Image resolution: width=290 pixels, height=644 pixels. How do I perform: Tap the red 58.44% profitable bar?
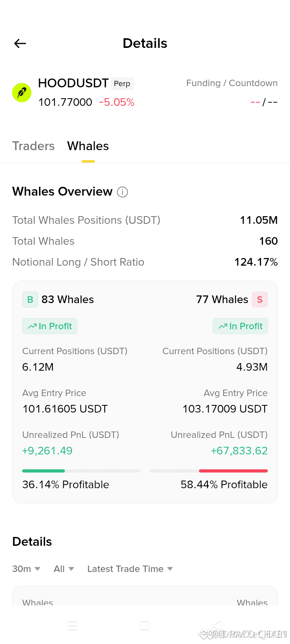coord(233,471)
